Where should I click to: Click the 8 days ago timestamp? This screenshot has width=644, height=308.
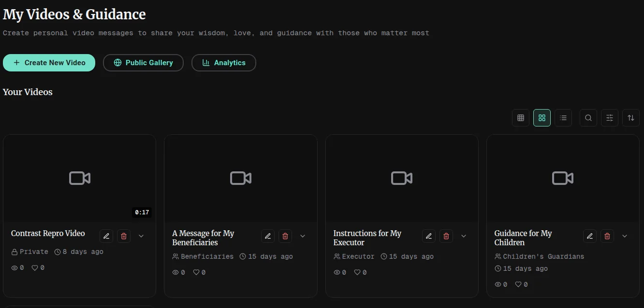pyautogui.click(x=79, y=252)
